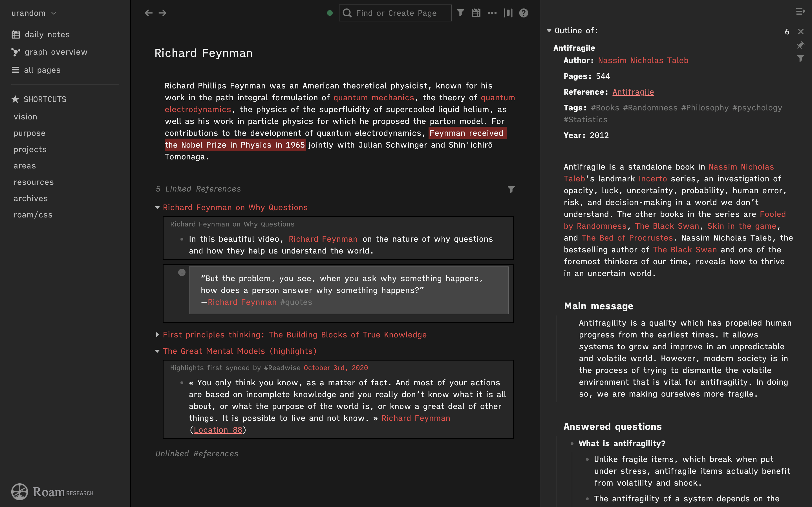Open the calendar date picker icon

tap(476, 13)
